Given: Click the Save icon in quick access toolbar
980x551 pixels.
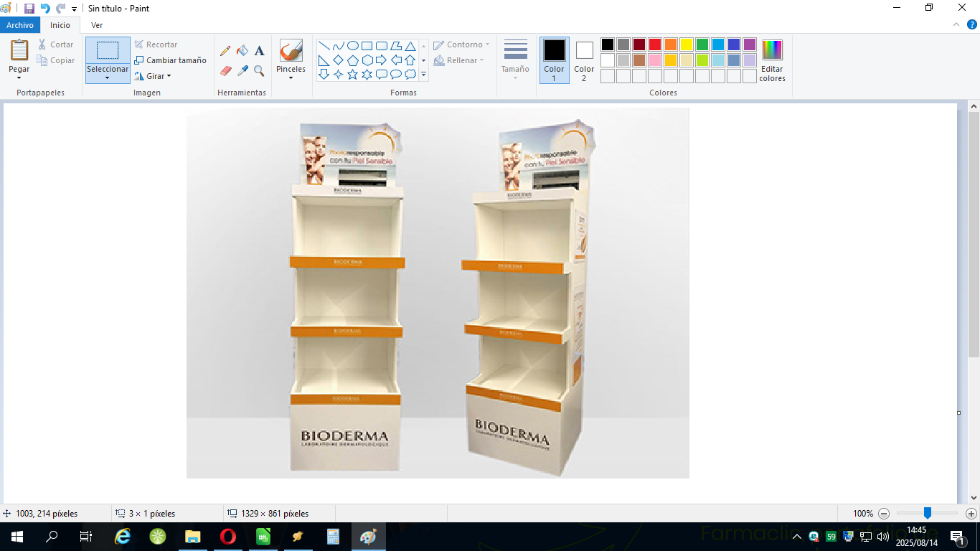Looking at the screenshot, I should 29,9.
